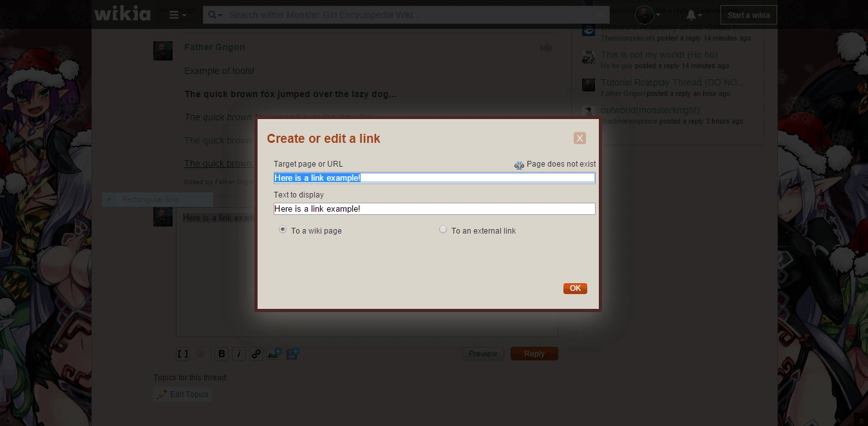Click Blackharemprince username link

[x=628, y=122]
